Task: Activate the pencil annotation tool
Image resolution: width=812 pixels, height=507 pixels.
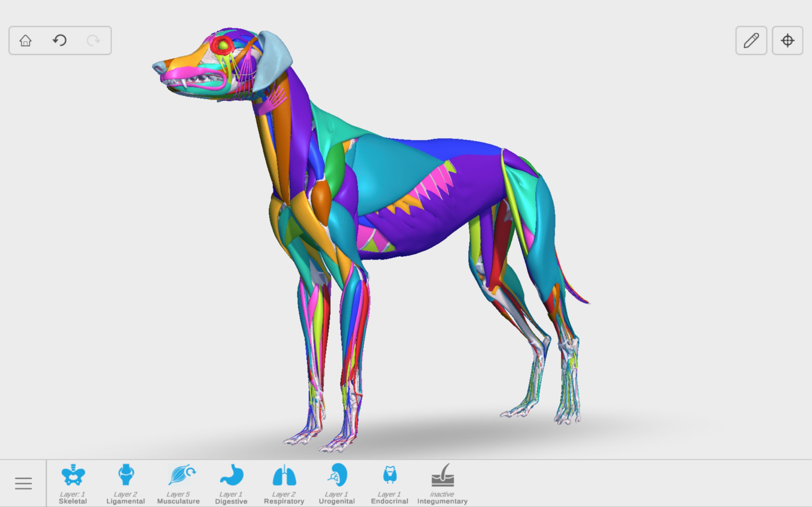Action: coord(751,40)
